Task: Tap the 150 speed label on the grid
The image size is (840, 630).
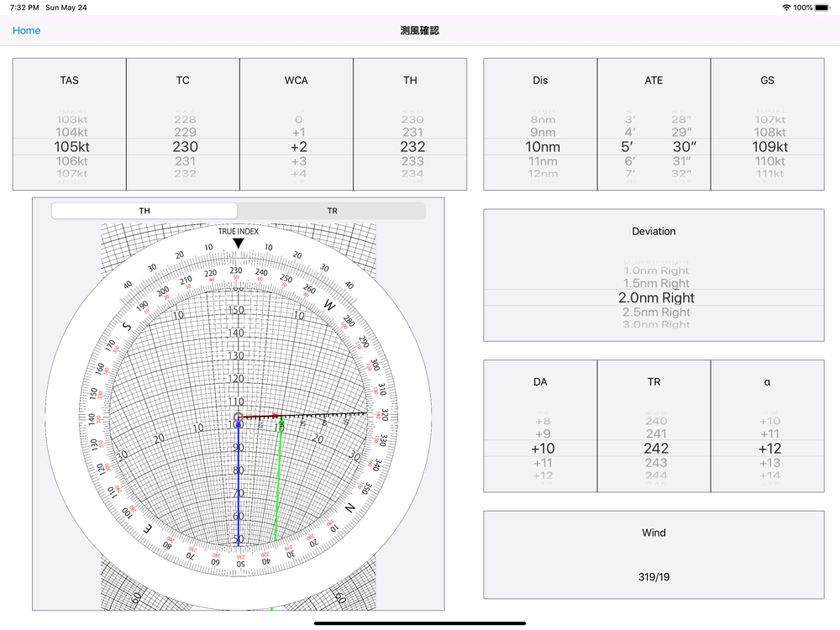Action: click(236, 310)
